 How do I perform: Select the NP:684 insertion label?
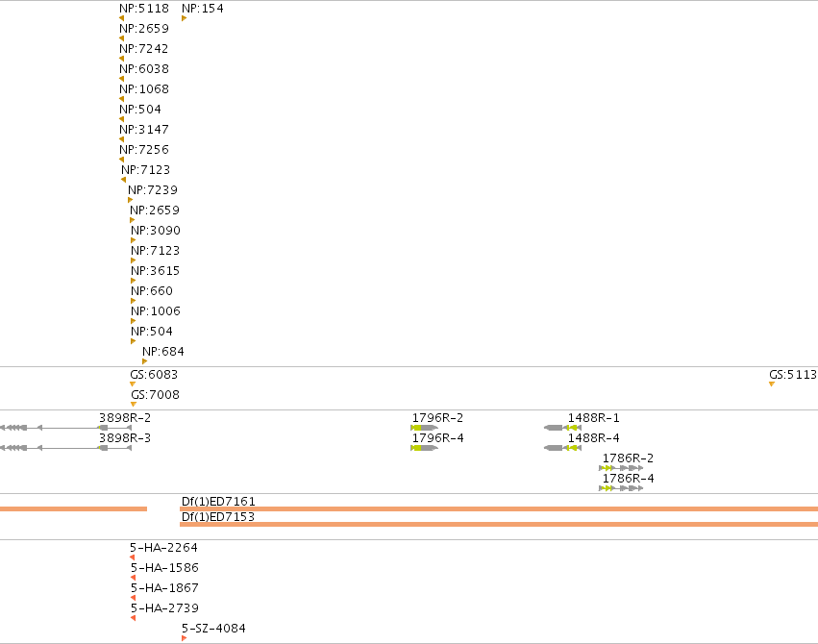pos(163,352)
